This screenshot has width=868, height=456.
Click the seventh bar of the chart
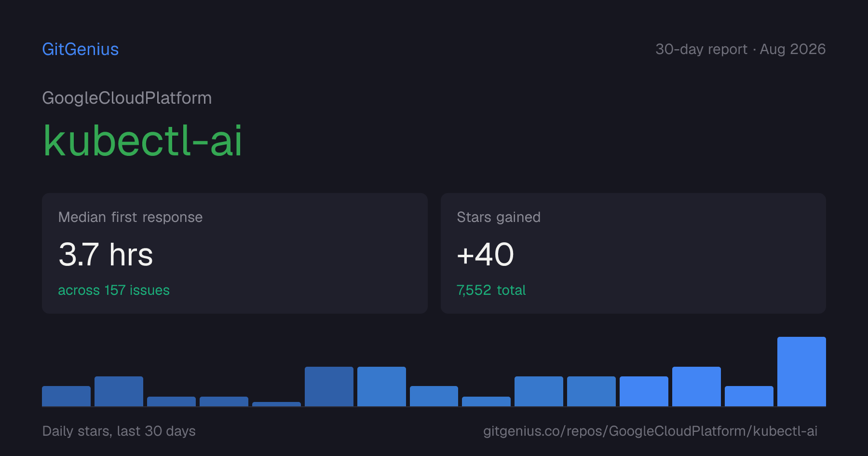[x=381, y=387]
